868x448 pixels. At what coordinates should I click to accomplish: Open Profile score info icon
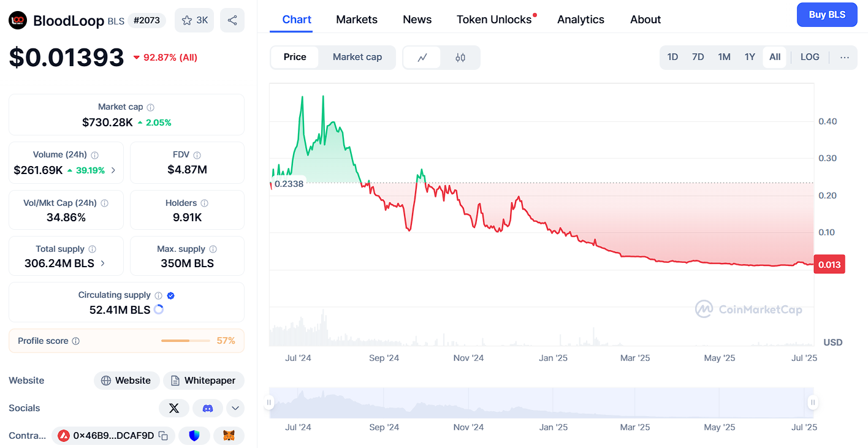[x=76, y=341]
